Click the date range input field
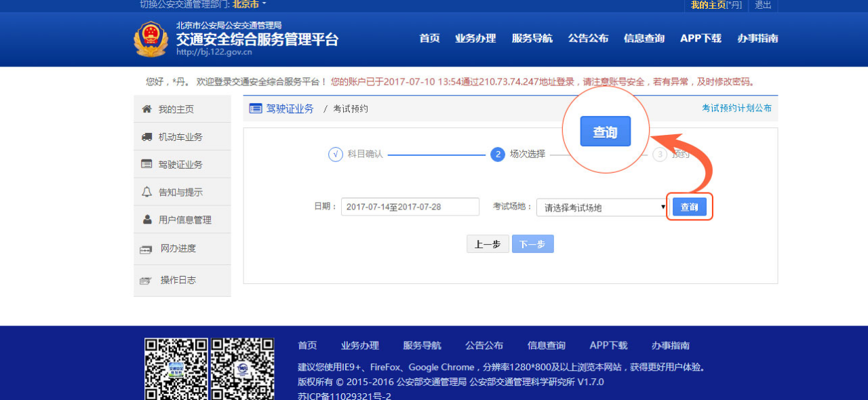The width and height of the screenshot is (868, 400). [x=410, y=207]
